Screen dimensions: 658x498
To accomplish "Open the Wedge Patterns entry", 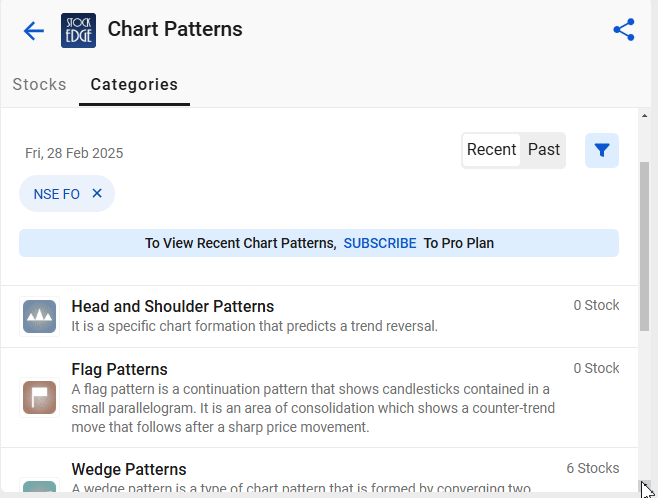I will [319, 470].
